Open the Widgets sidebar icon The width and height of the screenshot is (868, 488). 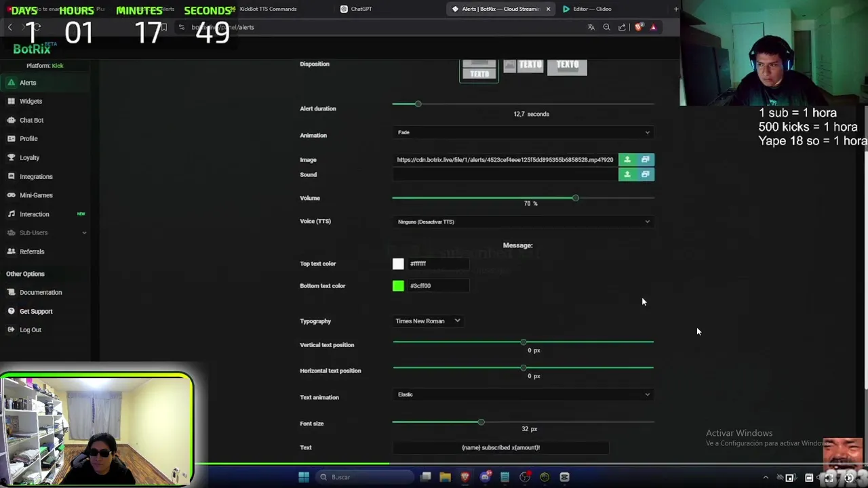point(11,101)
